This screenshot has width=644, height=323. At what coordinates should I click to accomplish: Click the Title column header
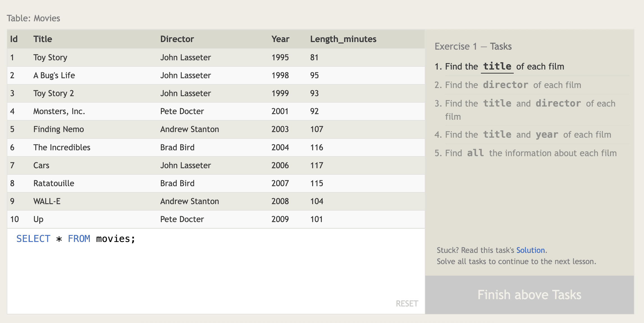coord(43,39)
